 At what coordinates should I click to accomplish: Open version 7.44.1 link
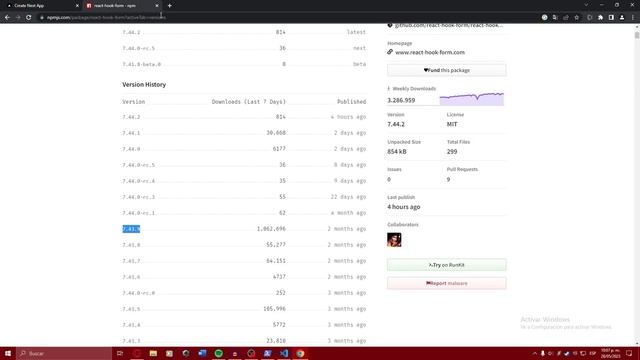tap(131, 133)
